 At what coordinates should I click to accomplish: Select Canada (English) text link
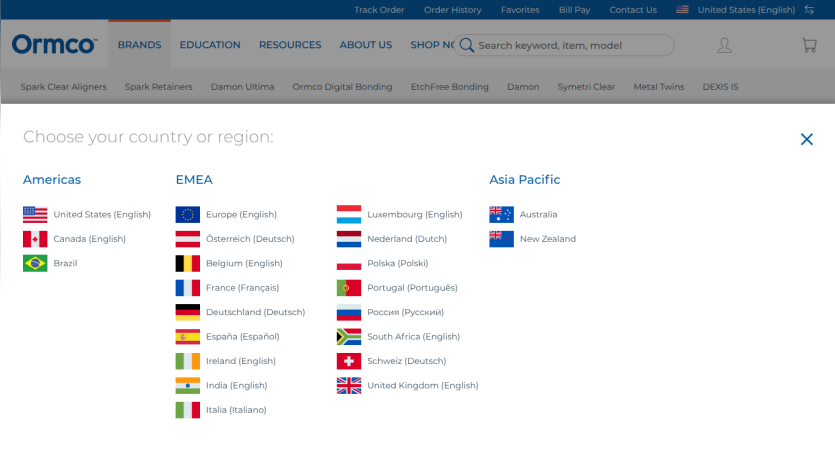[x=89, y=239]
